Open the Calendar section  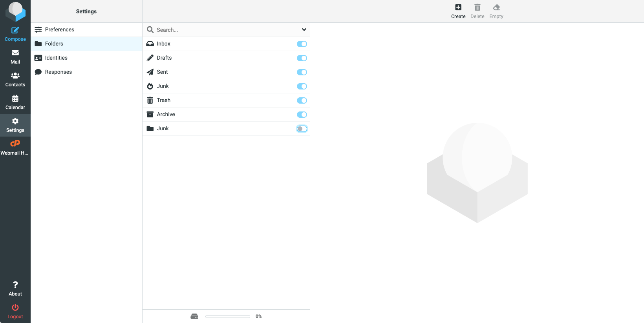pyautogui.click(x=15, y=102)
